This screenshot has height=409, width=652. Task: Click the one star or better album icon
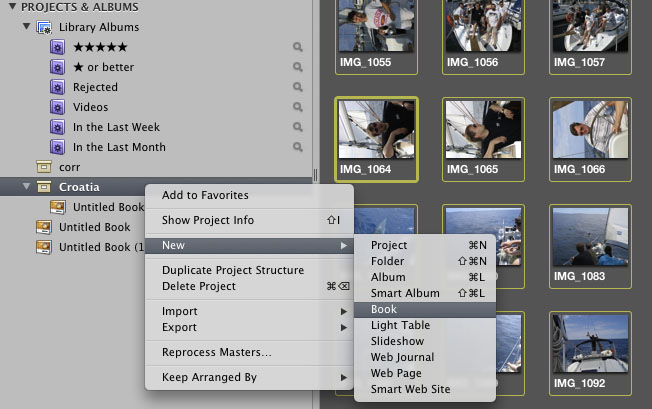click(x=57, y=67)
